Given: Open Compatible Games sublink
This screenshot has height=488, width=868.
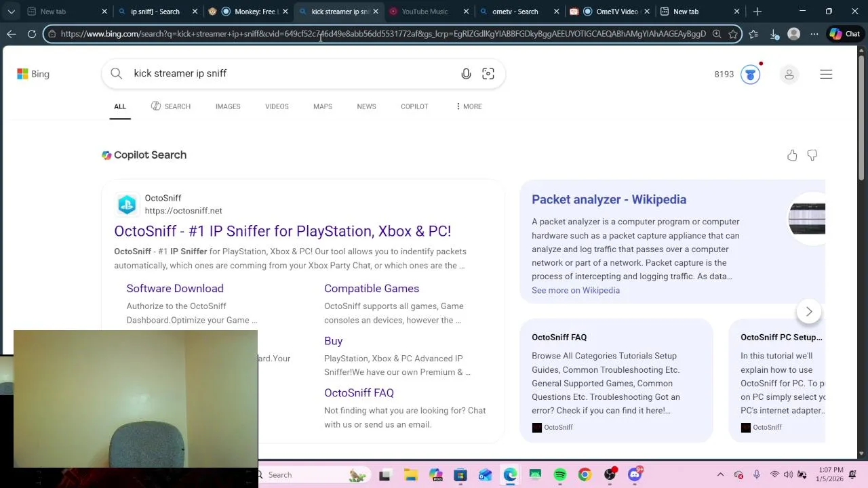Looking at the screenshot, I should pos(372,289).
